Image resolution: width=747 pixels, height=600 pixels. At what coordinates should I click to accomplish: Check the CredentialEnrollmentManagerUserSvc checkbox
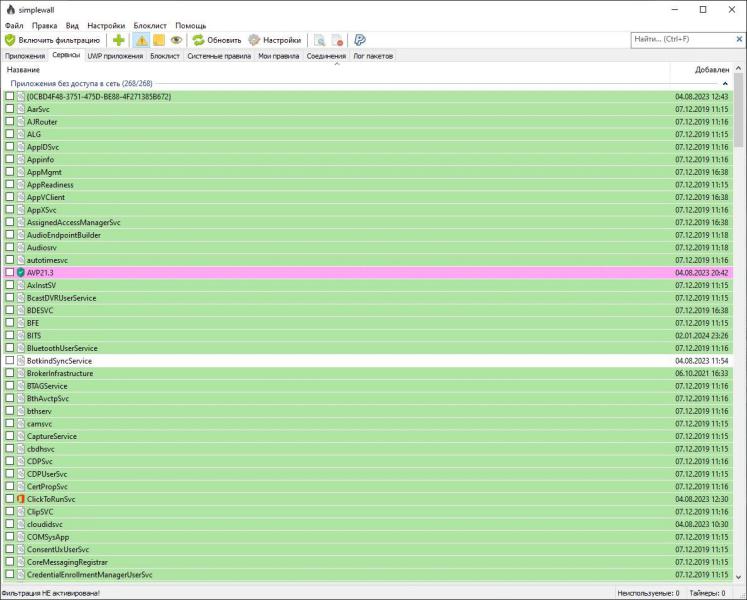pos(10,574)
